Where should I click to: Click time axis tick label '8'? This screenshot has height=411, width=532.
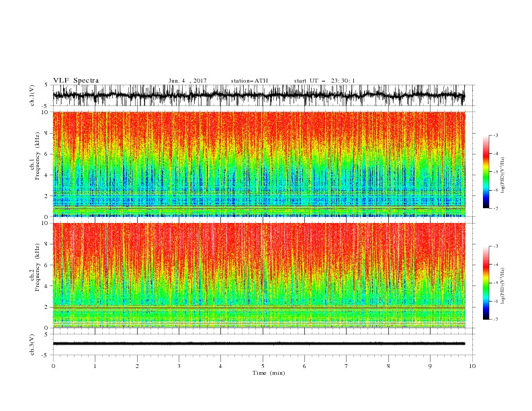pos(388,366)
